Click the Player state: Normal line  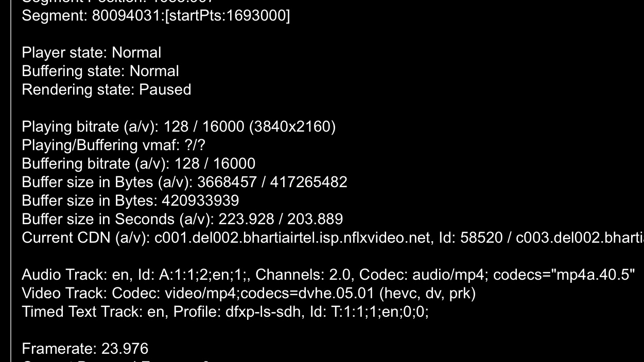pyautogui.click(x=91, y=52)
